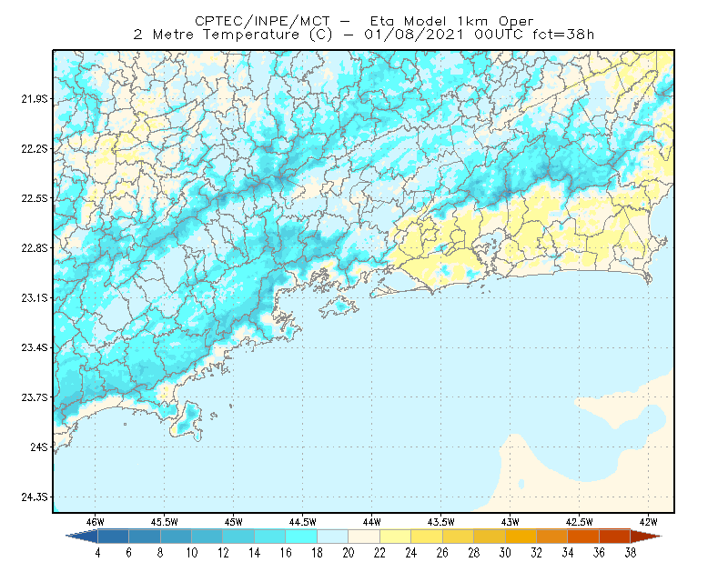Click the right dark red colorbar arrow
Viewport: 728px width, 562px height.
click(646, 537)
